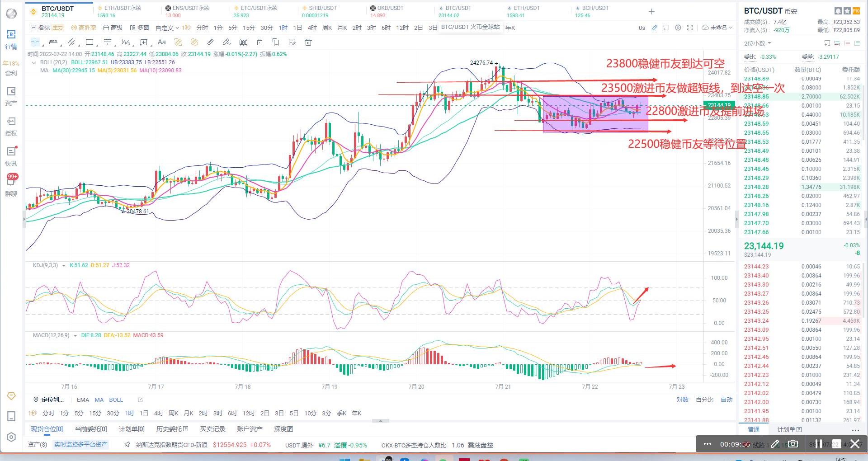The width and height of the screenshot is (868, 461).
Task: Click the screenshot camera icon in recorder
Action: (x=793, y=444)
